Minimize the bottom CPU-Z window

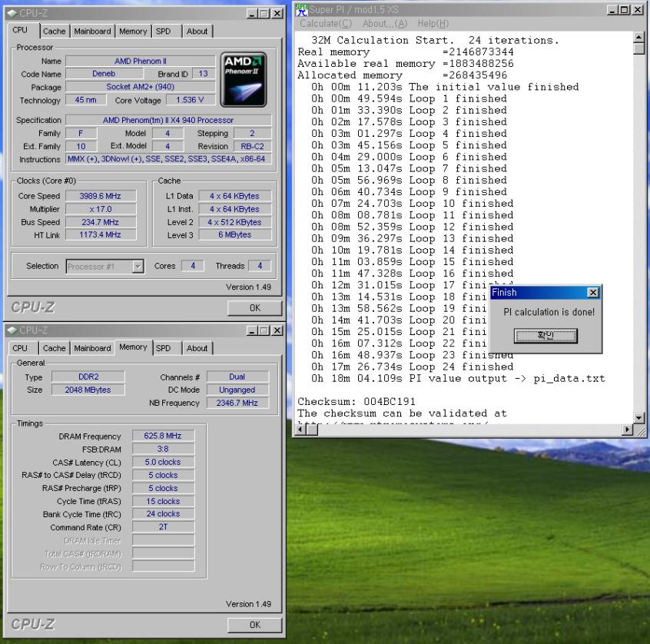point(252,330)
